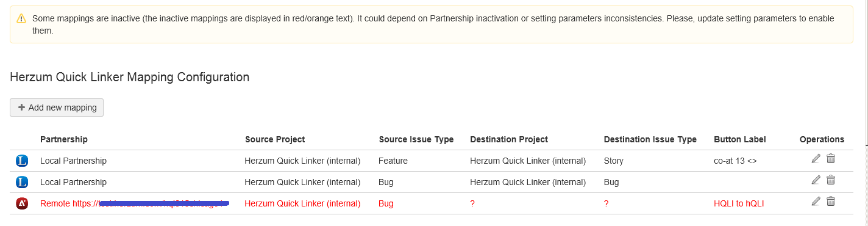The width and height of the screenshot is (868, 226).
Task: Click the Operations column header
Action: coord(822,139)
